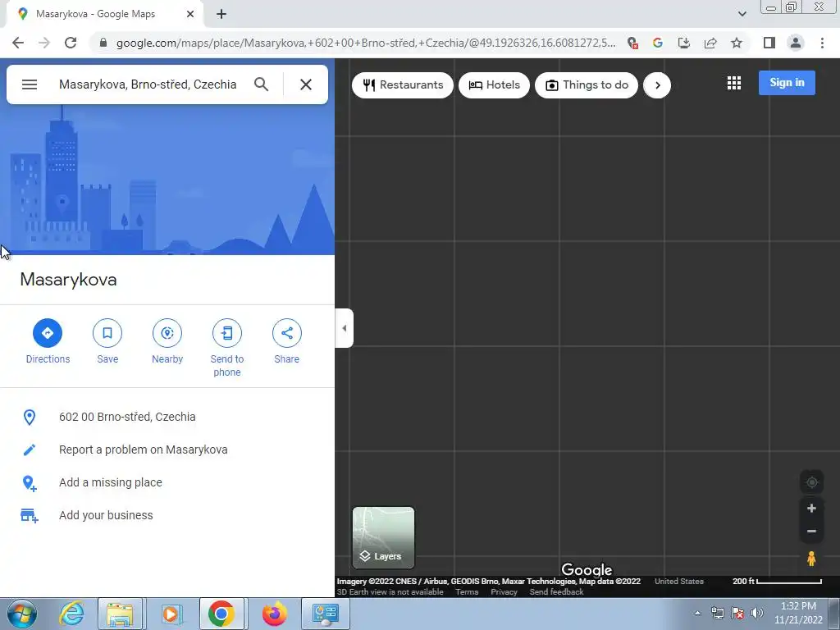
Task: Click the add missing place pin icon
Action: coord(30,483)
